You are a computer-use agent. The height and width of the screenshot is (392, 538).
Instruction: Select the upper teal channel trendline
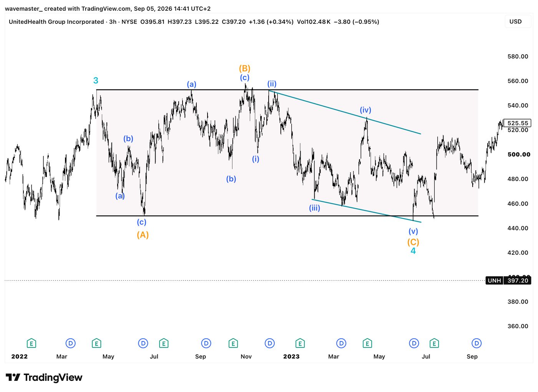[x=345, y=112]
